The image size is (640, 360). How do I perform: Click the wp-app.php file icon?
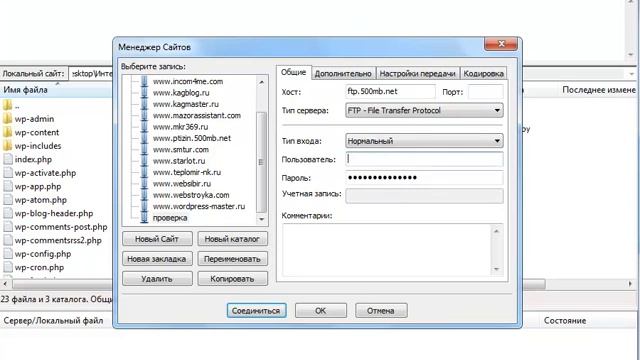click(x=8, y=186)
